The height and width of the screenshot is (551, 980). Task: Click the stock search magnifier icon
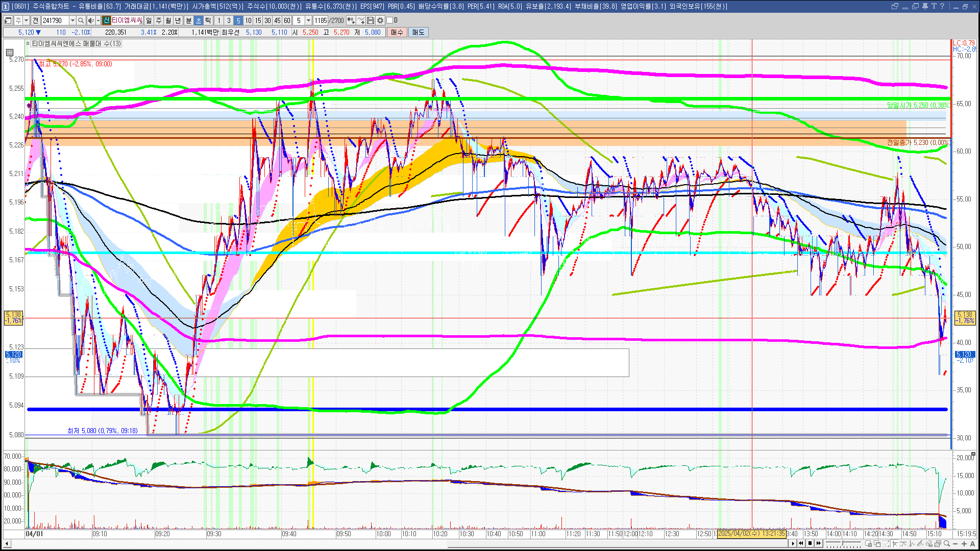coord(81,20)
